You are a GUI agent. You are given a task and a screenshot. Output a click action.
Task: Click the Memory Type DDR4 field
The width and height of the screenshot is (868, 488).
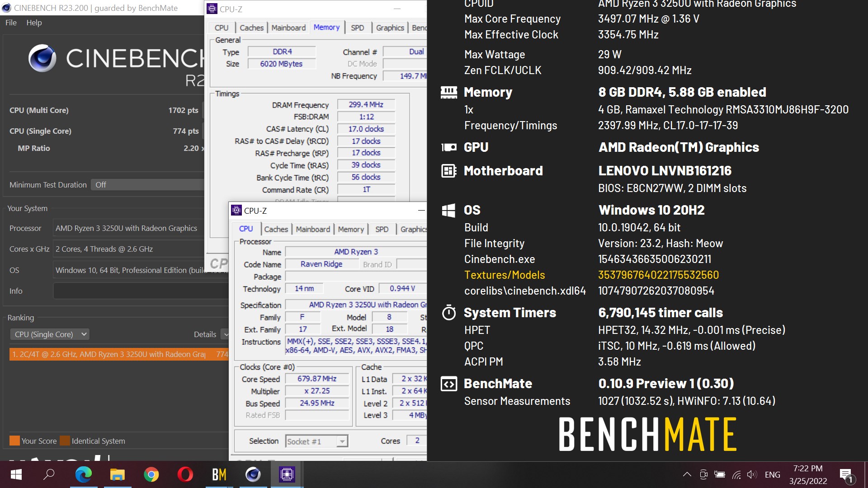(x=282, y=52)
